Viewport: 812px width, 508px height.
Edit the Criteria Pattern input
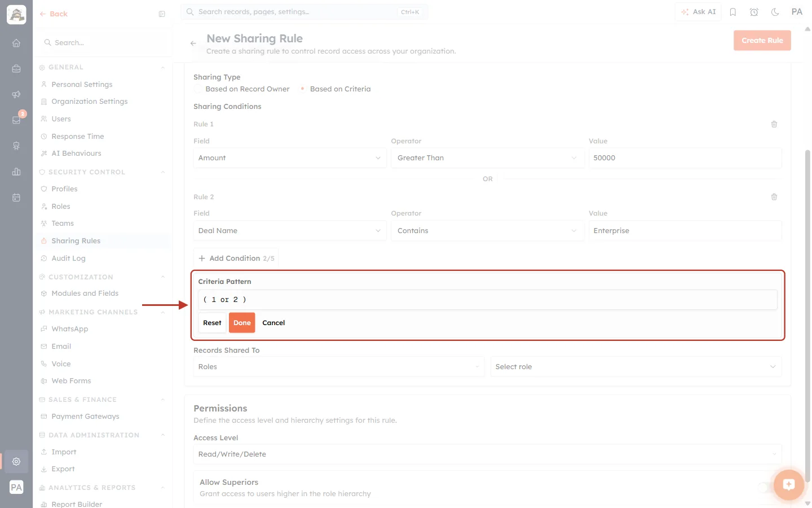coord(488,300)
